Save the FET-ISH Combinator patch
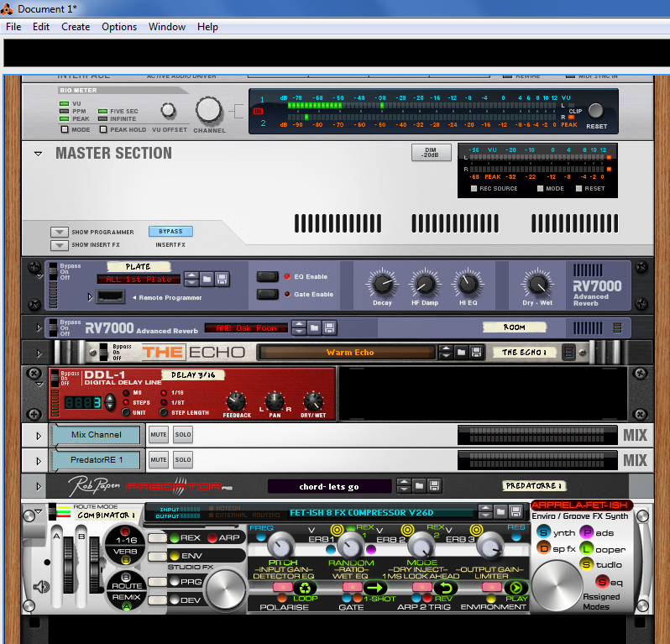The height and width of the screenshot is (644, 670). click(x=516, y=511)
